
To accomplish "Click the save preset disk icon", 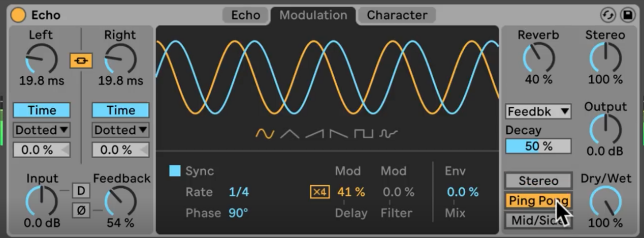I will (628, 15).
